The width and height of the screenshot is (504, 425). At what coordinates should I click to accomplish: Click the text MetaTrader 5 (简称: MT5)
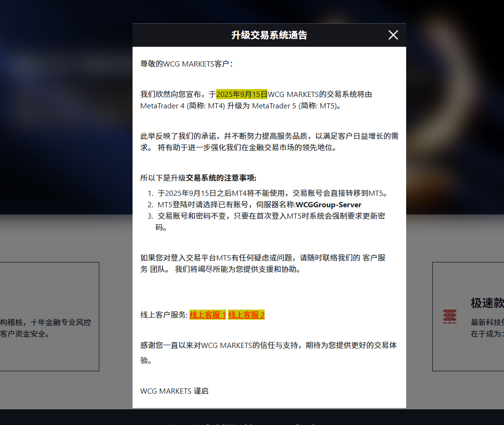coord(296,106)
